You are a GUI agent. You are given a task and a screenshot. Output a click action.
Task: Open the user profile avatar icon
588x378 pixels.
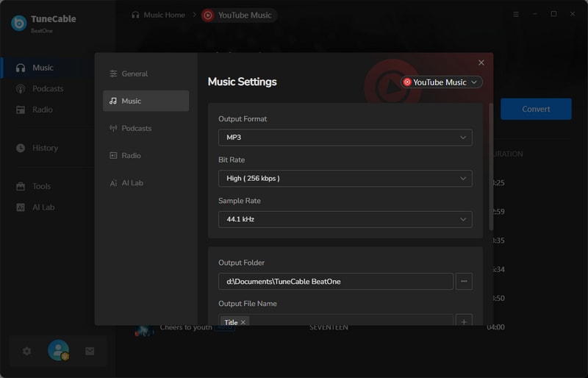click(x=58, y=351)
